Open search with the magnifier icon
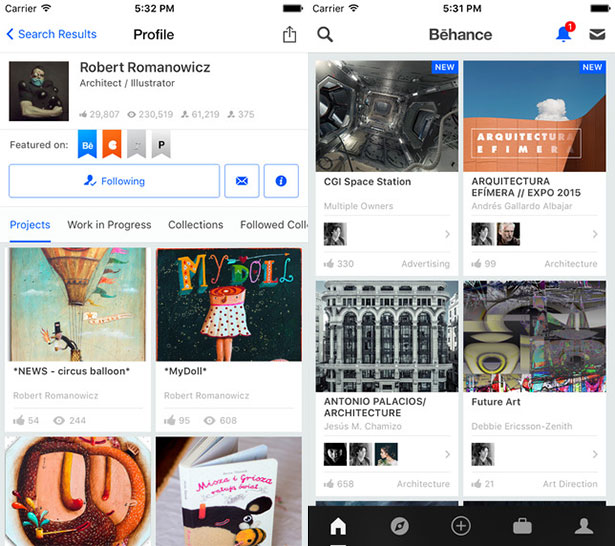The height and width of the screenshot is (546, 615). [x=325, y=35]
